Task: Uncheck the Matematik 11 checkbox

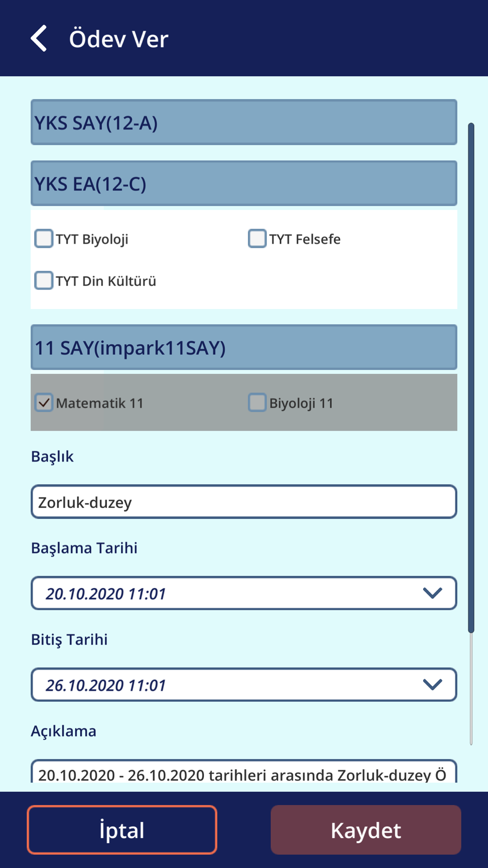Action: [x=44, y=403]
